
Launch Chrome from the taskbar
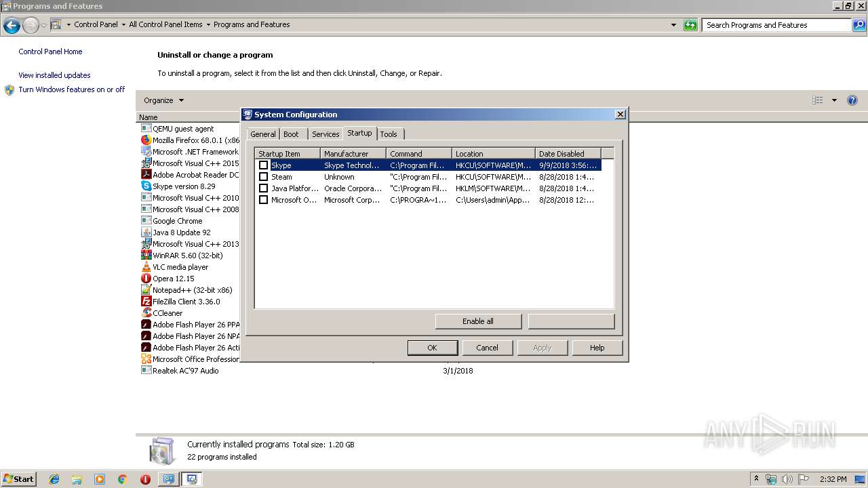tap(123, 479)
